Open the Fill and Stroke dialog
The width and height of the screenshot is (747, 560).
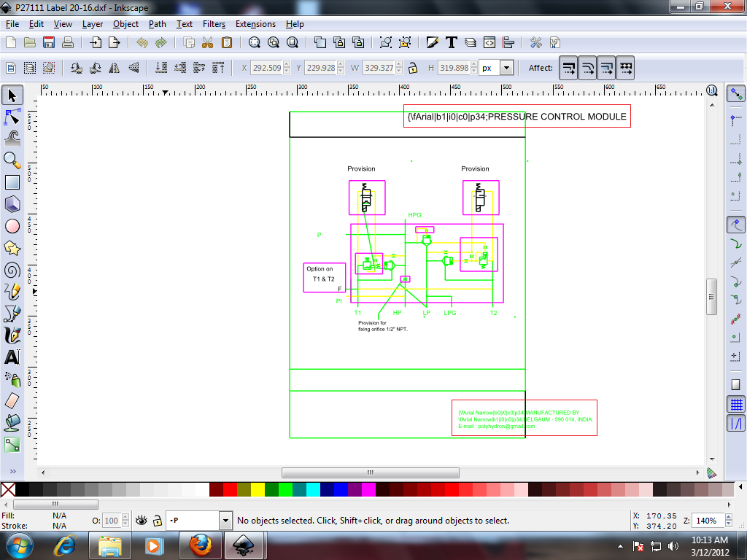(x=433, y=42)
